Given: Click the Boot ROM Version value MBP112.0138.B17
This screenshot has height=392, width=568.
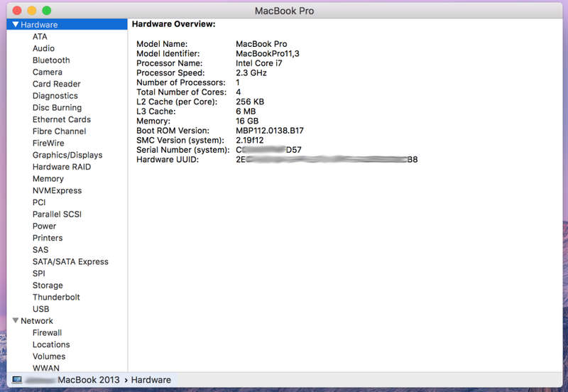Looking at the screenshot, I should 270,131.
